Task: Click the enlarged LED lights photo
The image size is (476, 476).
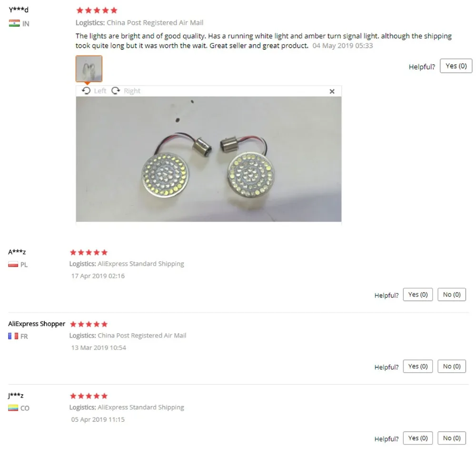Action: tap(208, 159)
